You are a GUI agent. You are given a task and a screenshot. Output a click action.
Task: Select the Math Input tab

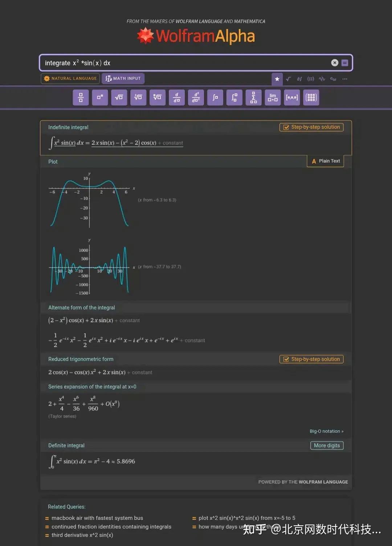coord(123,78)
